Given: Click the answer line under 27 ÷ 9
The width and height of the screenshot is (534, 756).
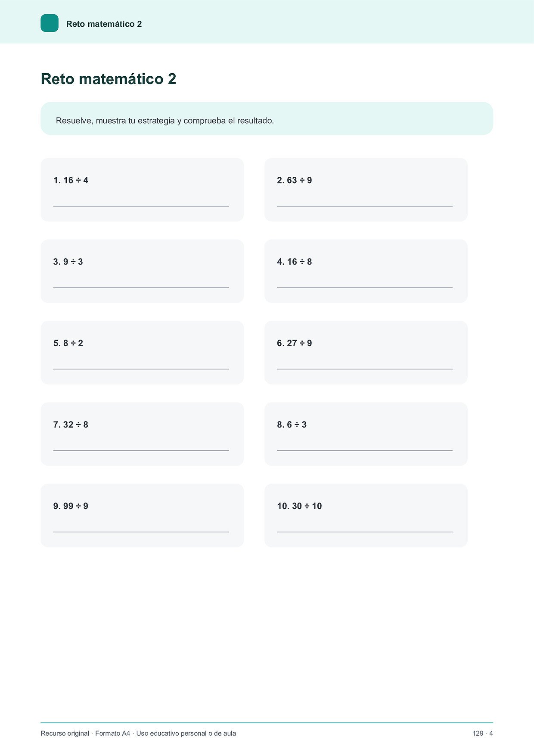Looking at the screenshot, I should click(364, 369).
